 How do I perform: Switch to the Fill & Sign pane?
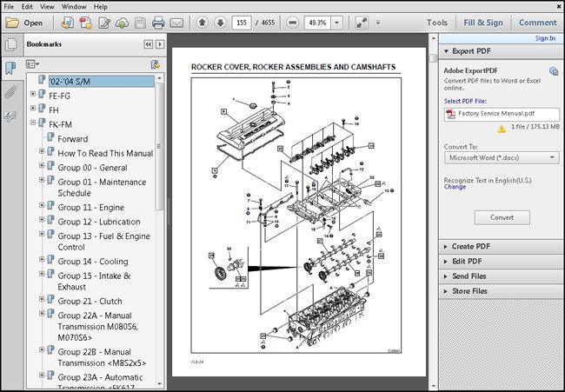click(x=483, y=23)
